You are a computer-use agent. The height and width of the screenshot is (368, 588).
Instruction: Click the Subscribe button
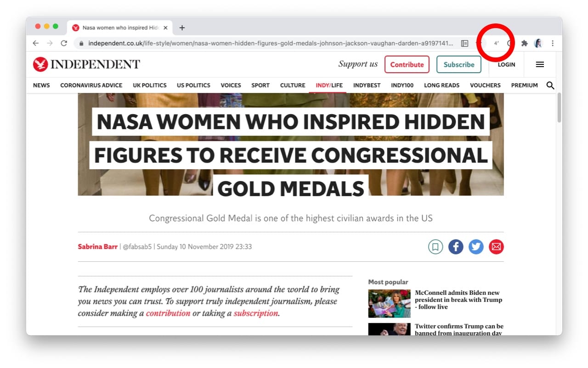coord(458,64)
